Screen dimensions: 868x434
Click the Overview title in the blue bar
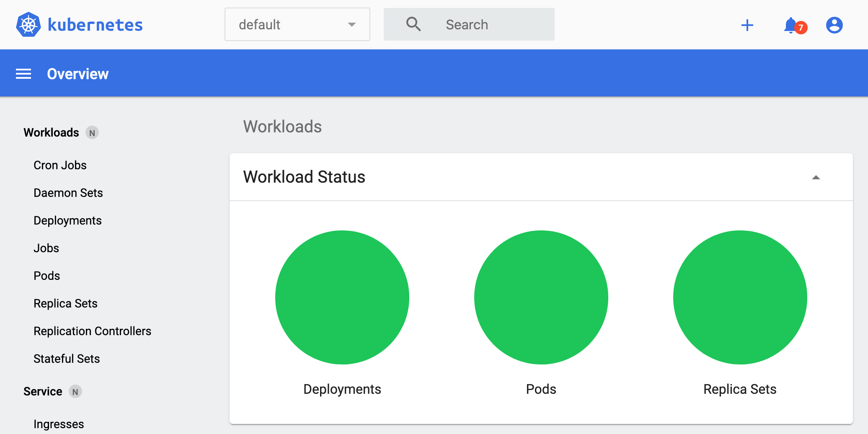pyautogui.click(x=77, y=74)
